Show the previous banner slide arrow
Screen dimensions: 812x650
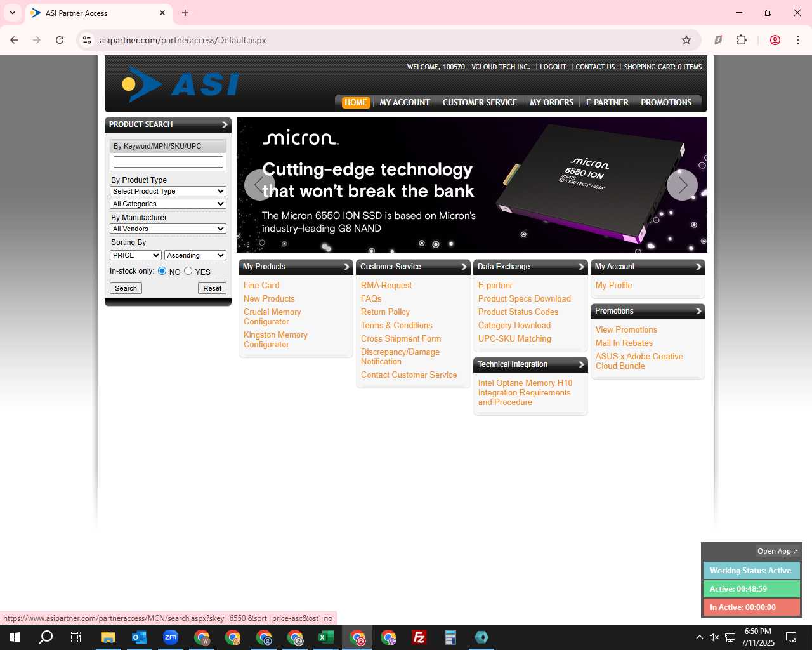click(259, 185)
